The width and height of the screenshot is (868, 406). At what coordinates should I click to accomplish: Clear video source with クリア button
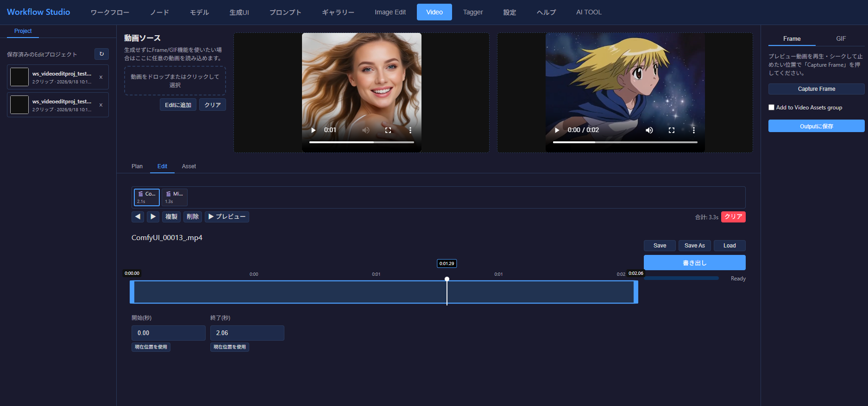213,105
